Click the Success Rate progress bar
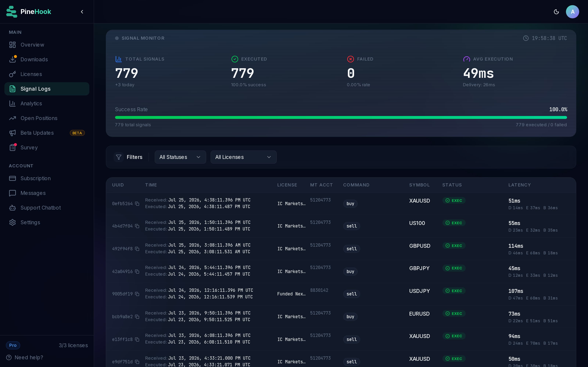Image resolution: width=588 pixels, height=367 pixels. (x=341, y=117)
